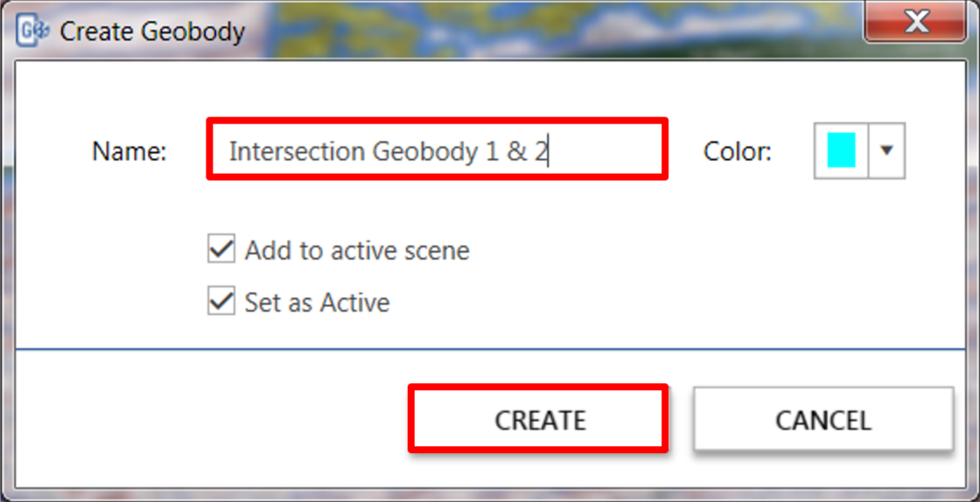Expand the Color dropdown arrow
Viewport: 980px width, 502px height.
886,150
